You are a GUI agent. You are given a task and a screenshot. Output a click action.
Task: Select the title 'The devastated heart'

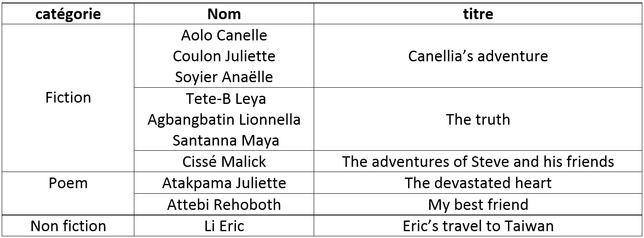pos(478,183)
